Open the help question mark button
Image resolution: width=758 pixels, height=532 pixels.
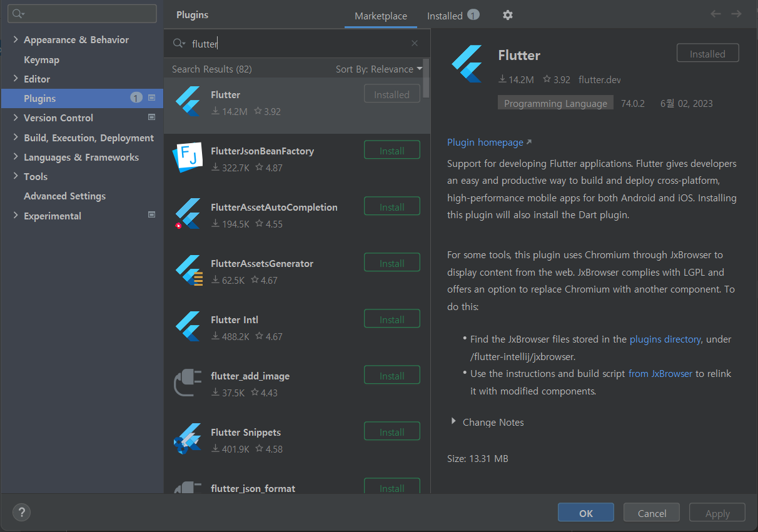coord(21,513)
